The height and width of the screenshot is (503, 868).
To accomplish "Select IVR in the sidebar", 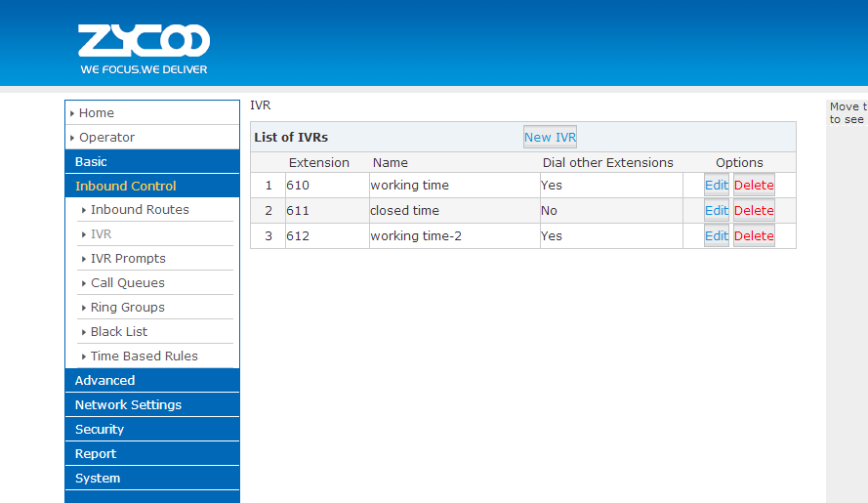I will click(x=102, y=234).
